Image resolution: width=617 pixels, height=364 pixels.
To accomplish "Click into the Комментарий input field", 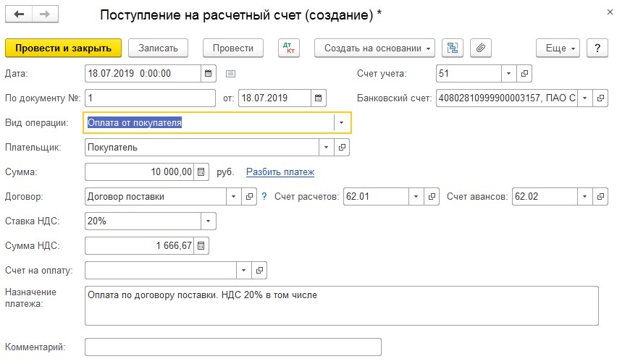I will [x=232, y=347].
